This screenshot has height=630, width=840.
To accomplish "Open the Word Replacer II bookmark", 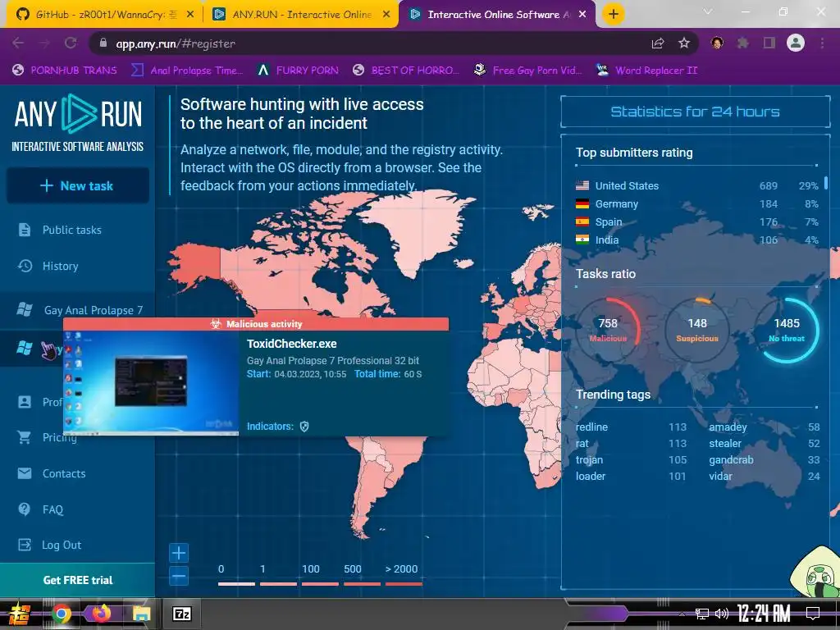I will pyautogui.click(x=647, y=71).
